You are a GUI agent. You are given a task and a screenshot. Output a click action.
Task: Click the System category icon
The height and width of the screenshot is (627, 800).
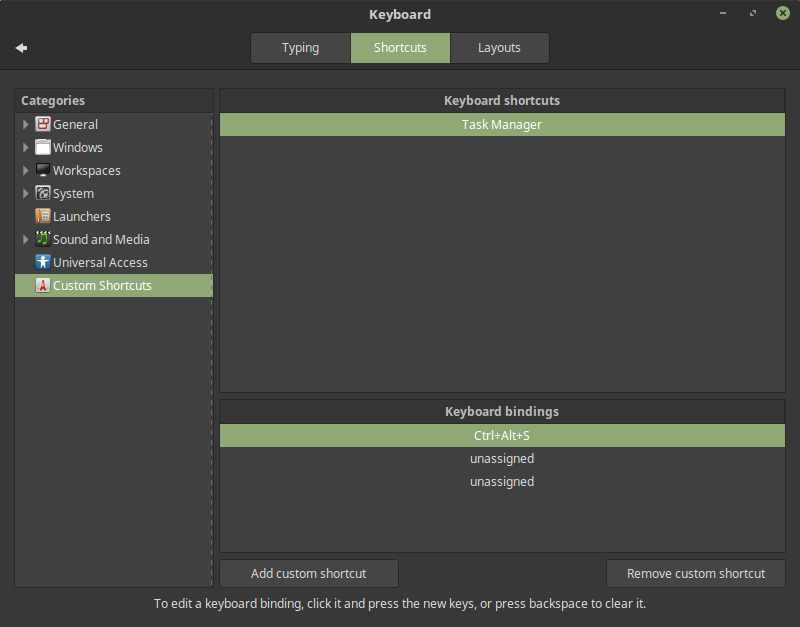(x=41, y=193)
